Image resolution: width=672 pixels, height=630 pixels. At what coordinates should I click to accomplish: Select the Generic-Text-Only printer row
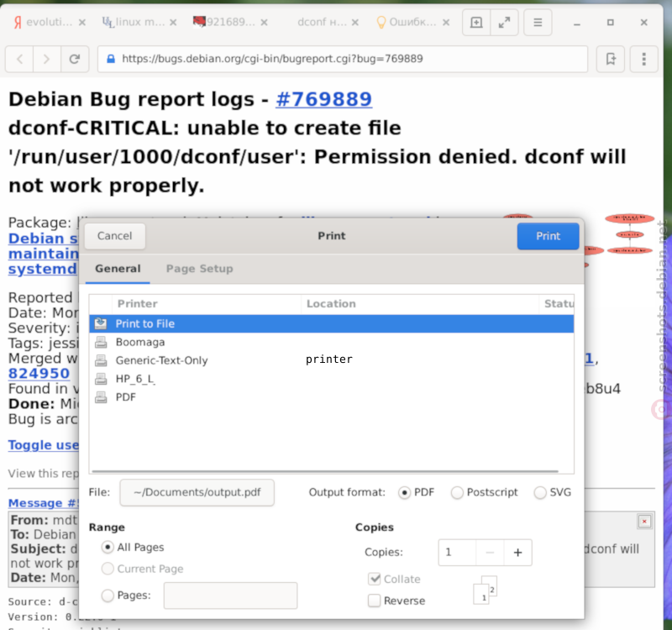pyautogui.click(x=332, y=360)
